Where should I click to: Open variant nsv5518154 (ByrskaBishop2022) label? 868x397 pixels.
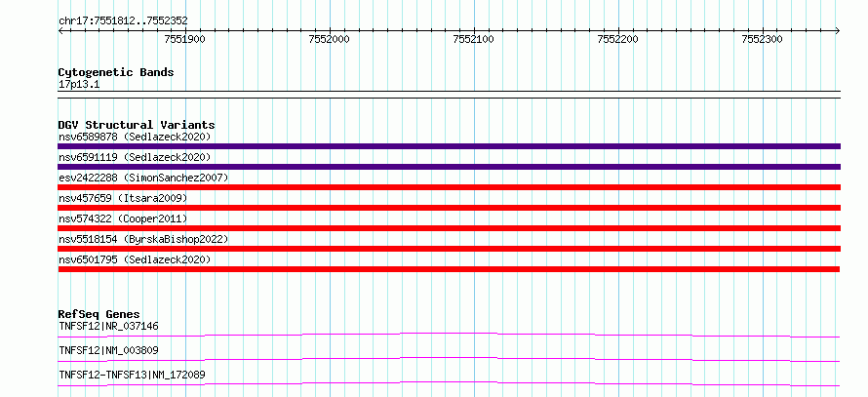tap(143, 239)
